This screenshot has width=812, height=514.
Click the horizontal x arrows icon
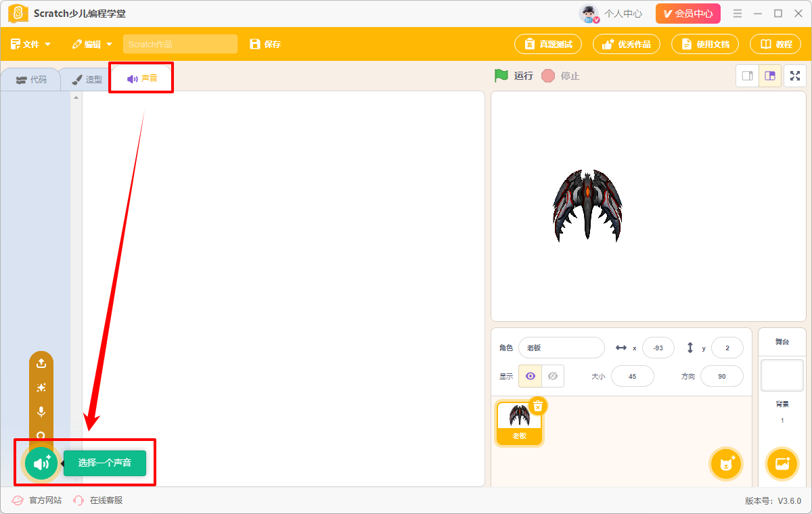(x=621, y=348)
